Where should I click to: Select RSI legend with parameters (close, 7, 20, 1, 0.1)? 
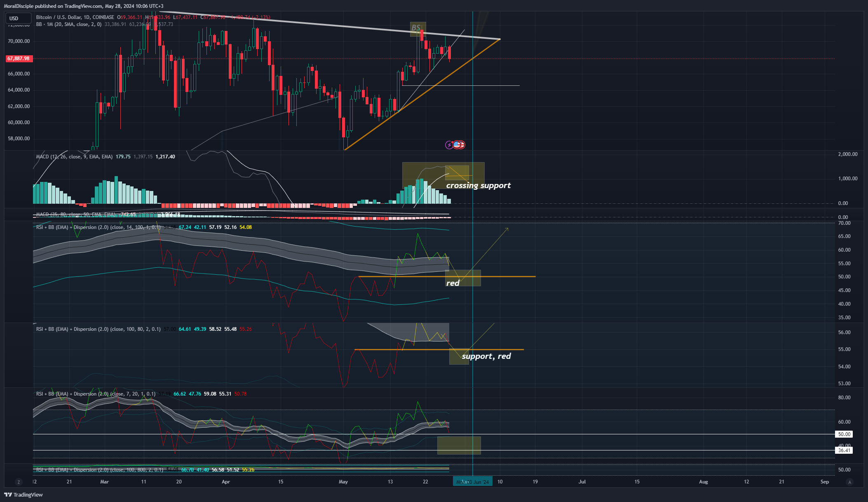(x=96, y=394)
